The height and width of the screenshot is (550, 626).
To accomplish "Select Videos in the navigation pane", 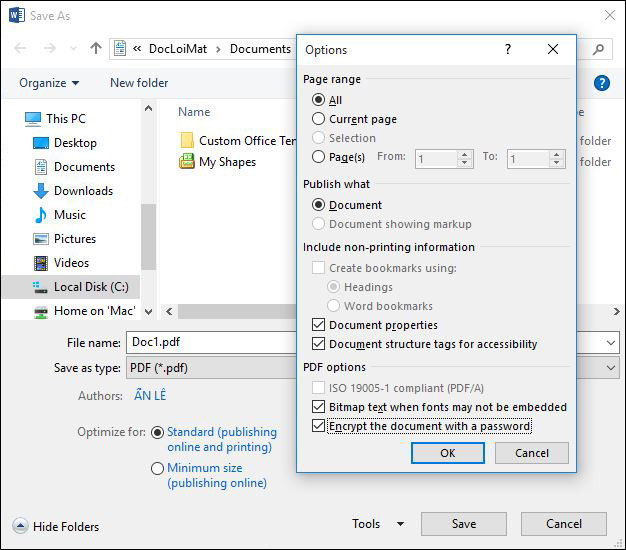I will point(71,263).
